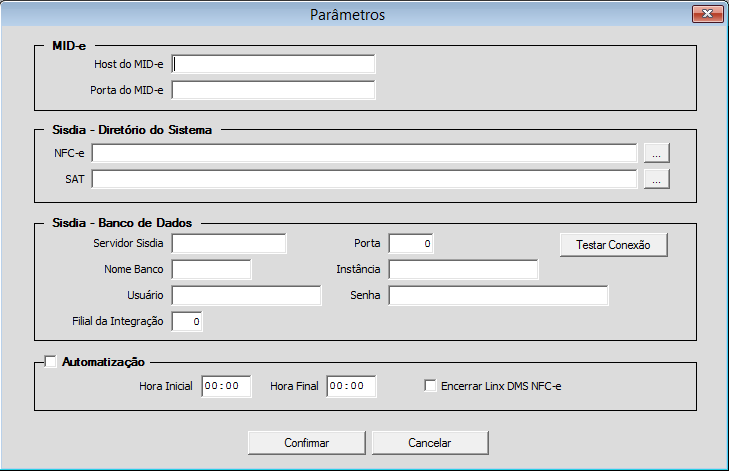Focus the database Porta field
This screenshot has height=471, width=729.
pyautogui.click(x=411, y=244)
